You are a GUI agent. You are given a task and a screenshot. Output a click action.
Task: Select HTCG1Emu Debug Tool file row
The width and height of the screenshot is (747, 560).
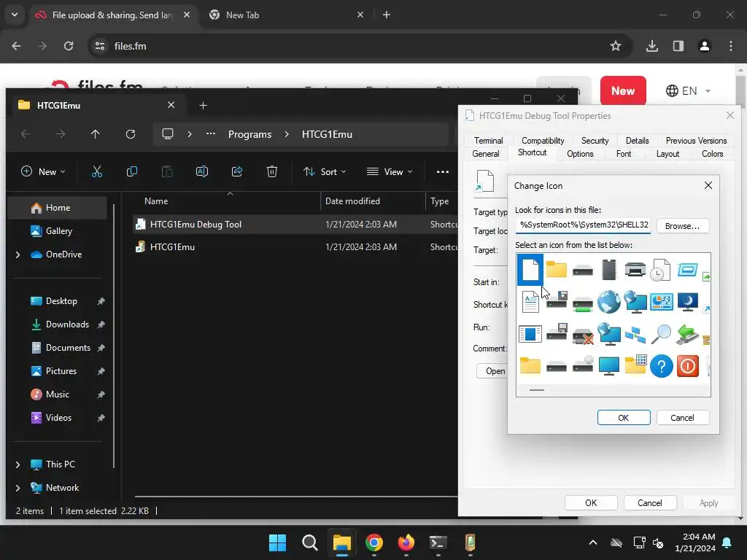295,225
